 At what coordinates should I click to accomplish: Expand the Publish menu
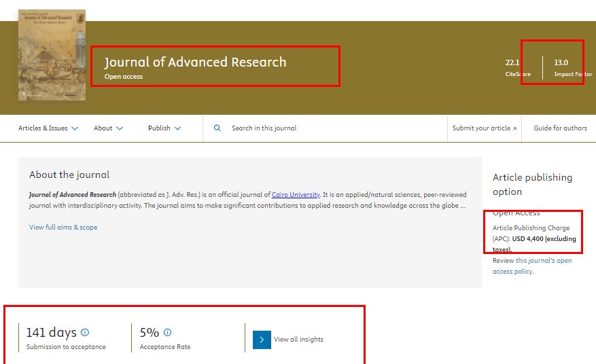tap(164, 128)
